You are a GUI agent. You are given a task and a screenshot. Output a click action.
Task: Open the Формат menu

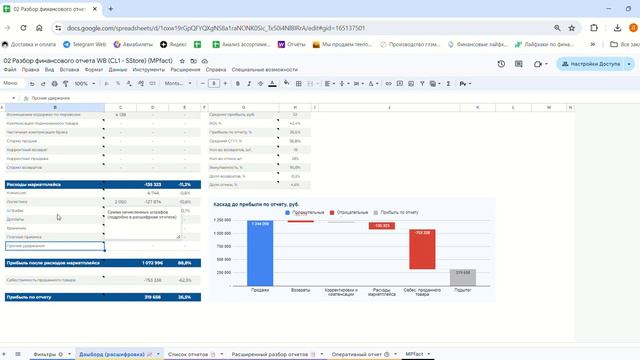(94, 70)
